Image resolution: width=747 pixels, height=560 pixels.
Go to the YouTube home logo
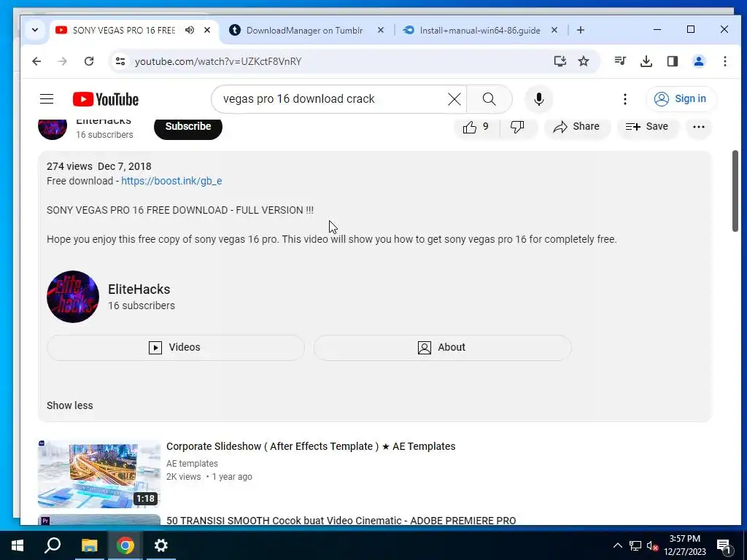coord(106,99)
